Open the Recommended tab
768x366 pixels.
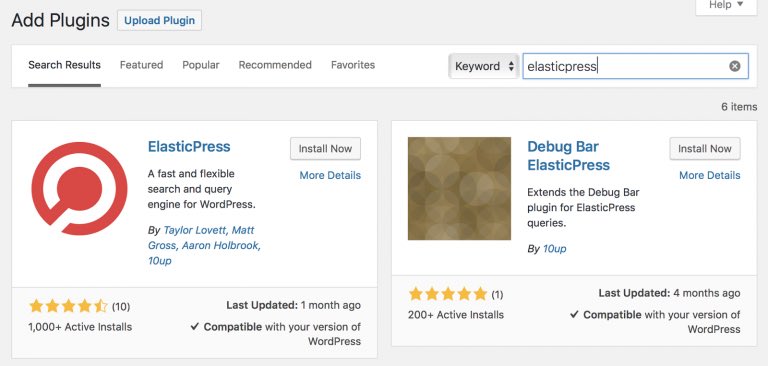coord(275,65)
